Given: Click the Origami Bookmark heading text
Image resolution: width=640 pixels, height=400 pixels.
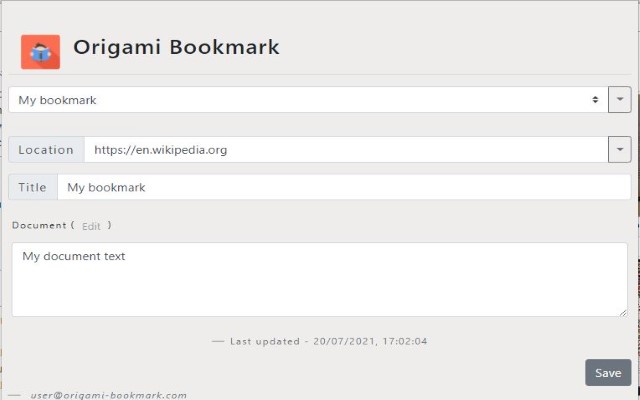Looking at the screenshot, I should [x=176, y=47].
